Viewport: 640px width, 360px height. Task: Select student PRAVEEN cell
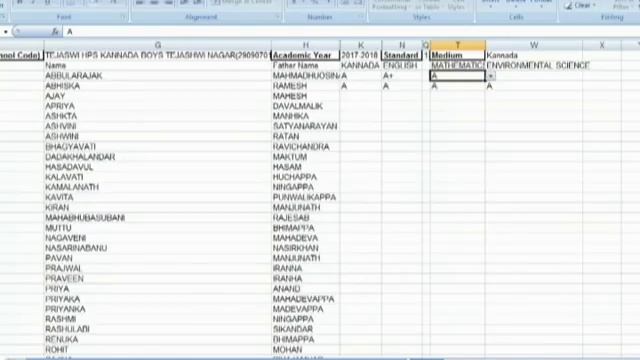tap(158, 278)
